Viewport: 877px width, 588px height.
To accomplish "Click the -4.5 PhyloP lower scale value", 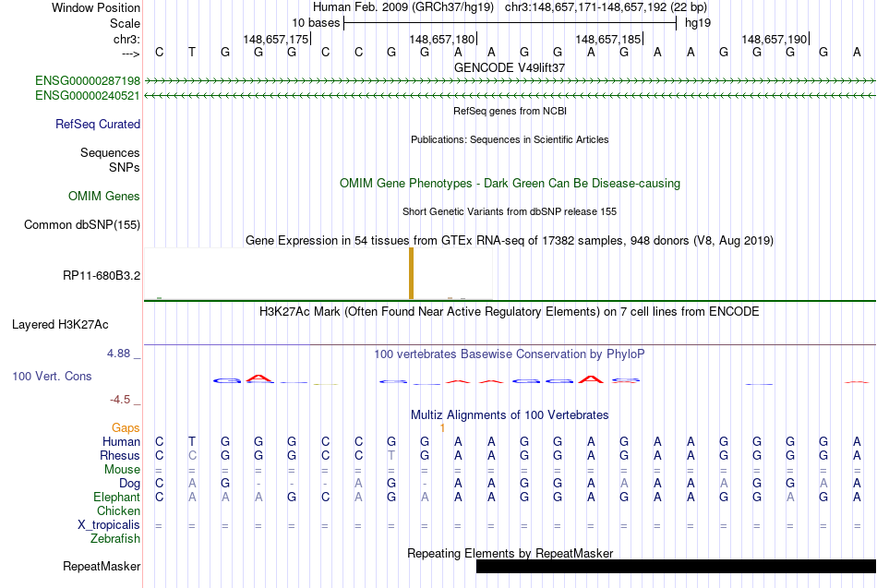I will tap(120, 400).
